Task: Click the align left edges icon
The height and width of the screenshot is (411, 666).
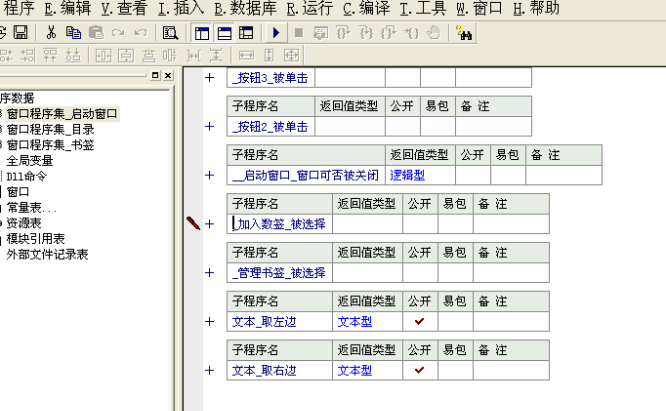Action: coord(6,55)
